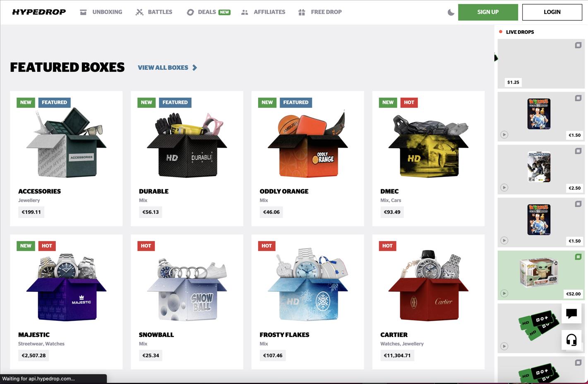Toggle dark mode with the moon icon
The height and width of the screenshot is (384, 588).
click(451, 12)
